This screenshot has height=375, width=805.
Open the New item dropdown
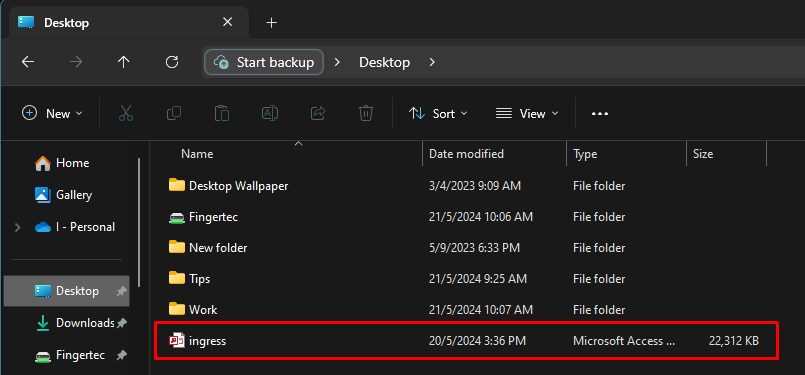(52, 114)
